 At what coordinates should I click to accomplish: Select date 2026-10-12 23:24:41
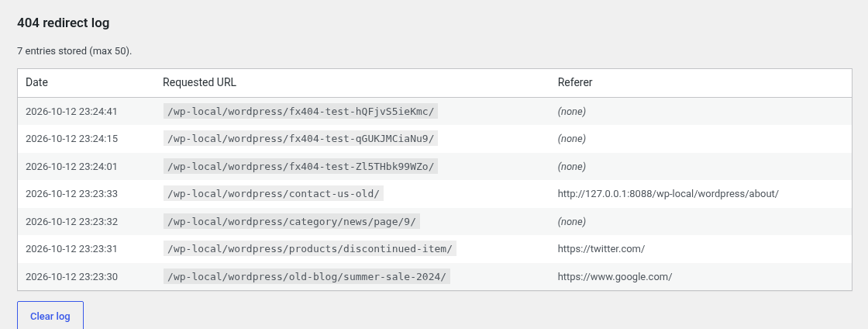pyautogui.click(x=71, y=111)
